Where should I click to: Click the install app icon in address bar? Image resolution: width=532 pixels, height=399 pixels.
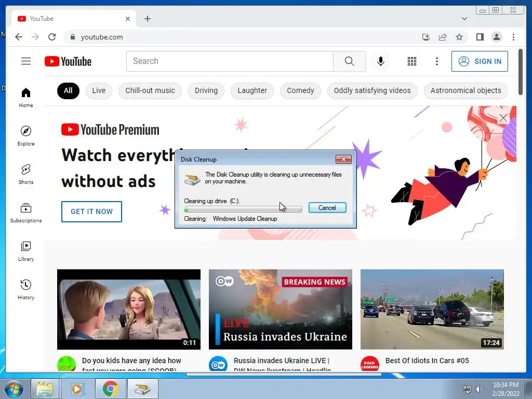426,37
